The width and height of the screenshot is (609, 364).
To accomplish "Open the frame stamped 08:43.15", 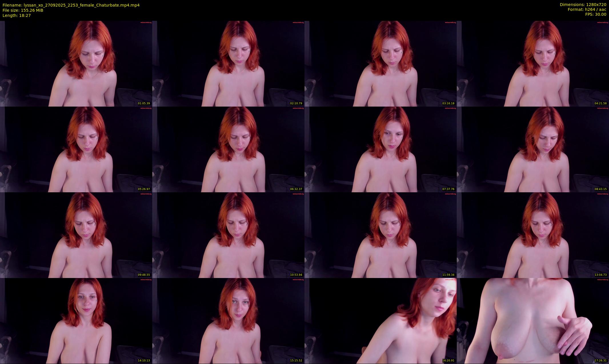I will tap(533, 149).
